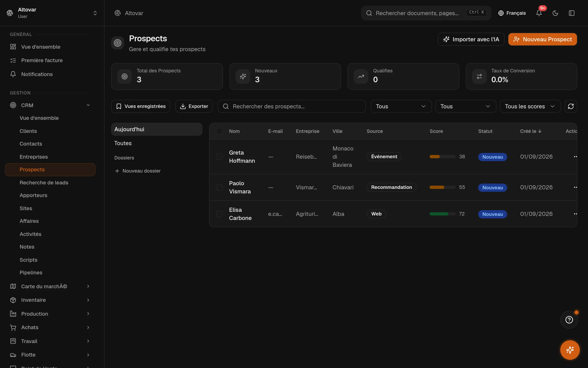Expand the Inventaire section chevron
Viewport: 588px width, 368px height.
click(x=88, y=300)
